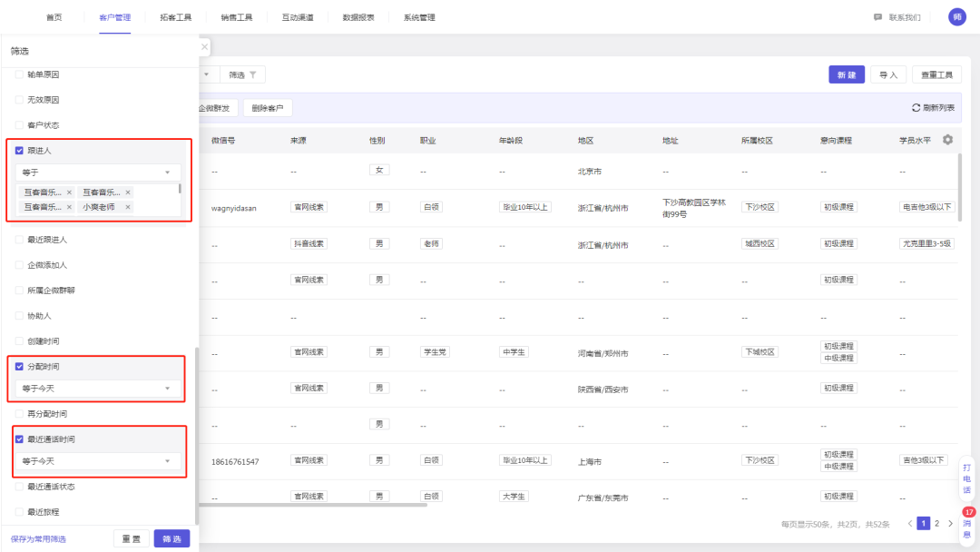This screenshot has width=980, height=552.
Task: Click the blue 筛选 apply button
Action: (171, 538)
